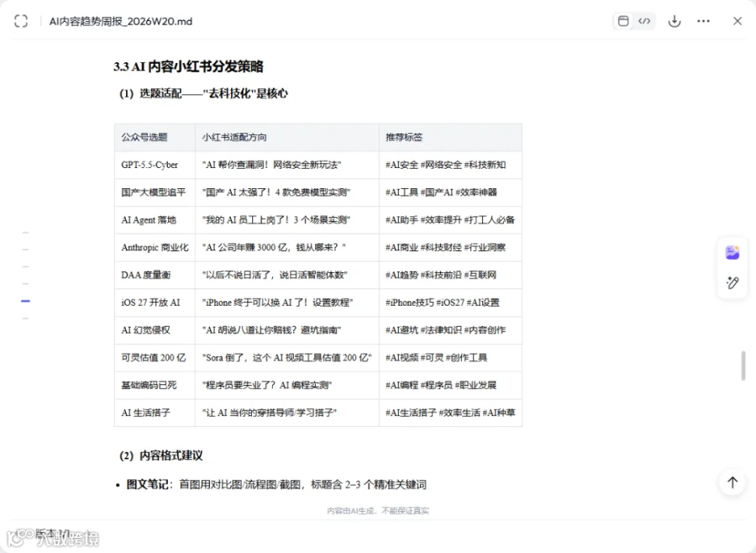This screenshot has height=553, width=756.
Task: Click the fullscreen expand icon
Action: pos(21,21)
